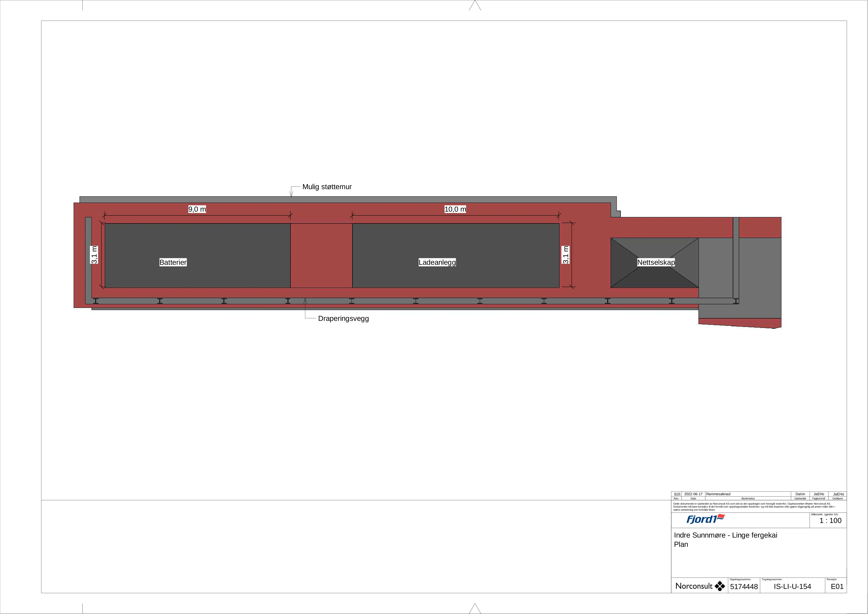Click the 'Mulig støttemur' annotation label
868x614 pixels.
[x=327, y=187]
